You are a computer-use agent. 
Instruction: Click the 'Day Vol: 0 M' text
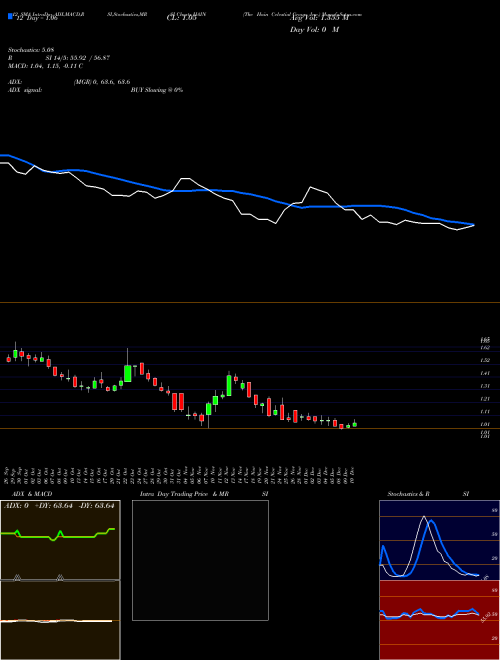click(314, 30)
